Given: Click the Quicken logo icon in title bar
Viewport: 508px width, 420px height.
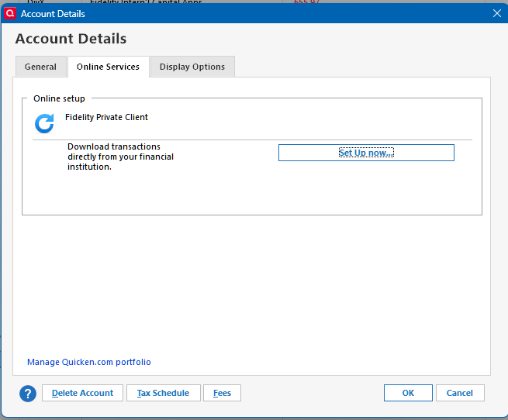Looking at the screenshot, I should (x=10, y=14).
